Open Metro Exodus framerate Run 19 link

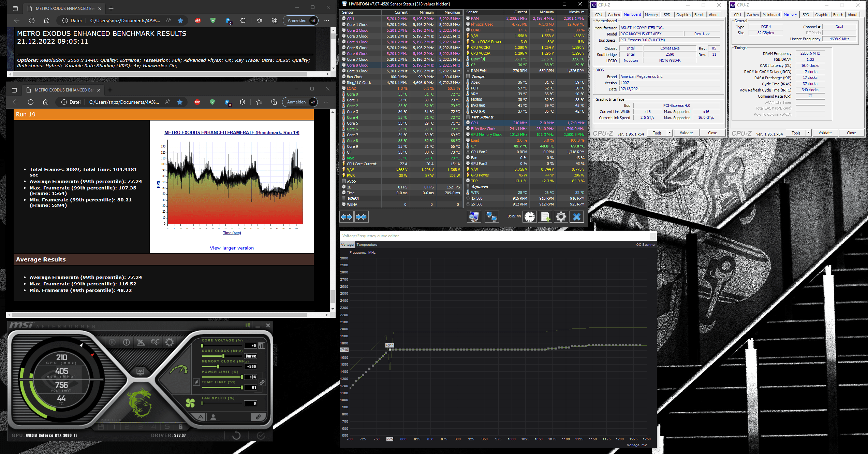232,133
